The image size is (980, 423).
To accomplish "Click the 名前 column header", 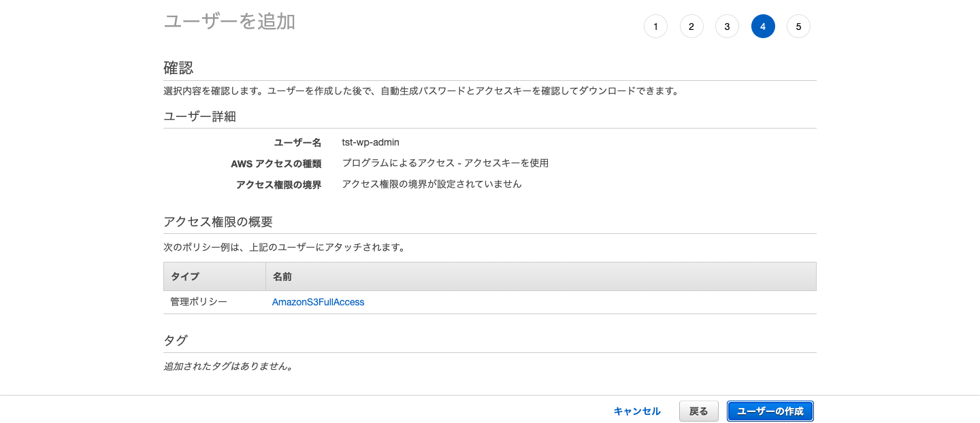I will pyautogui.click(x=282, y=276).
